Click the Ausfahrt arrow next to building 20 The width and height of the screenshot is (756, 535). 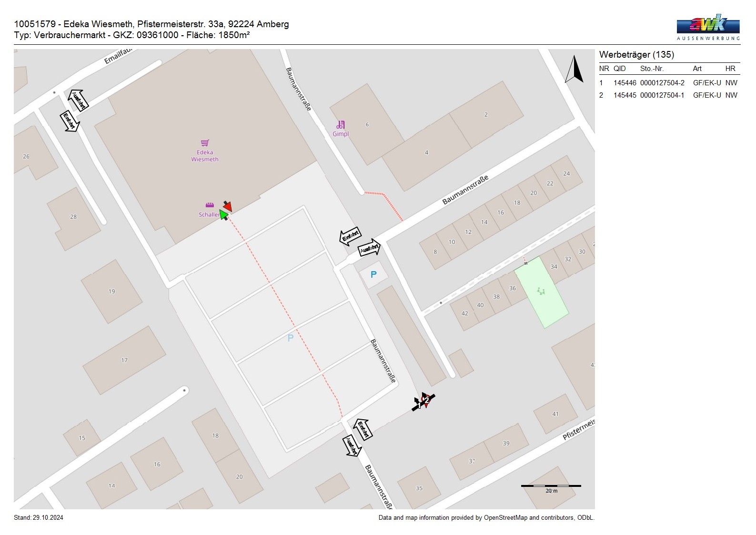tap(351, 446)
